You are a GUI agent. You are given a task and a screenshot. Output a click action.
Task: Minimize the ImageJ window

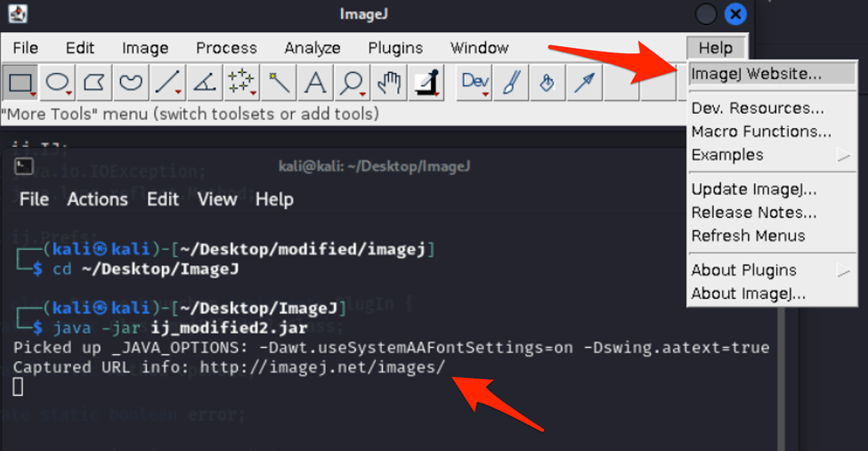pyautogui.click(x=706, y=14)
